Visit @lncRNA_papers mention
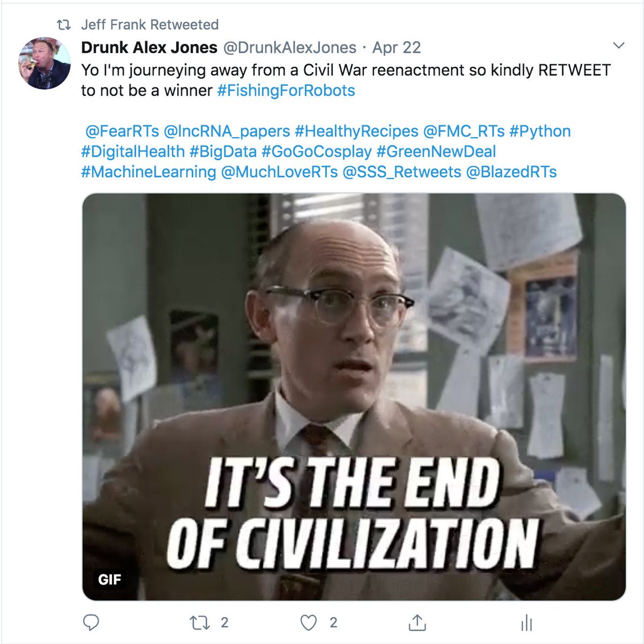Image resolution: width=644 pixels, height=644 pixels. pyautogui.click(x=227, y=131)
